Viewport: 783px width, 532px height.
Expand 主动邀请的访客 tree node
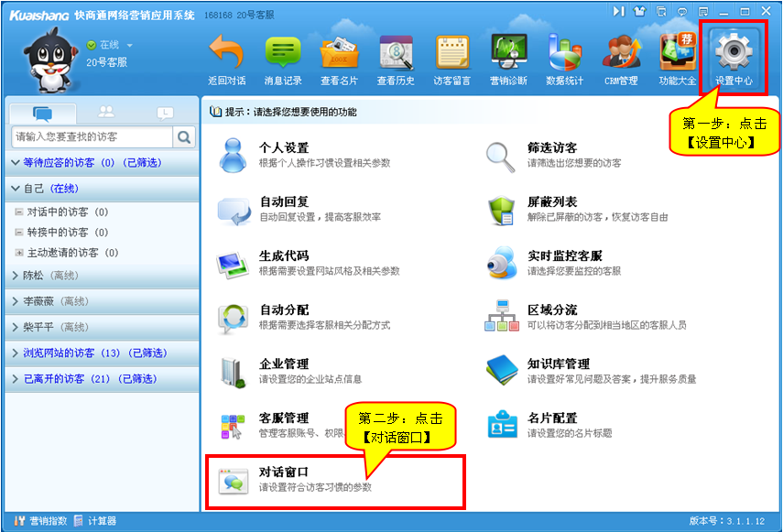[19, 253]
